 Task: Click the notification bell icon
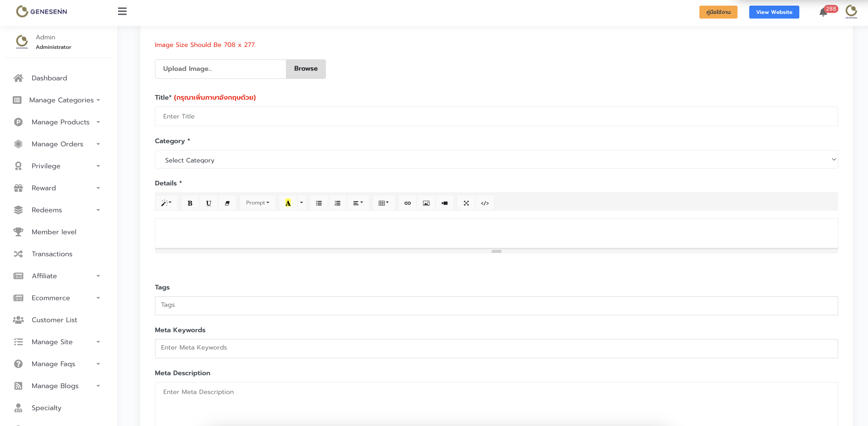[823, 13]
